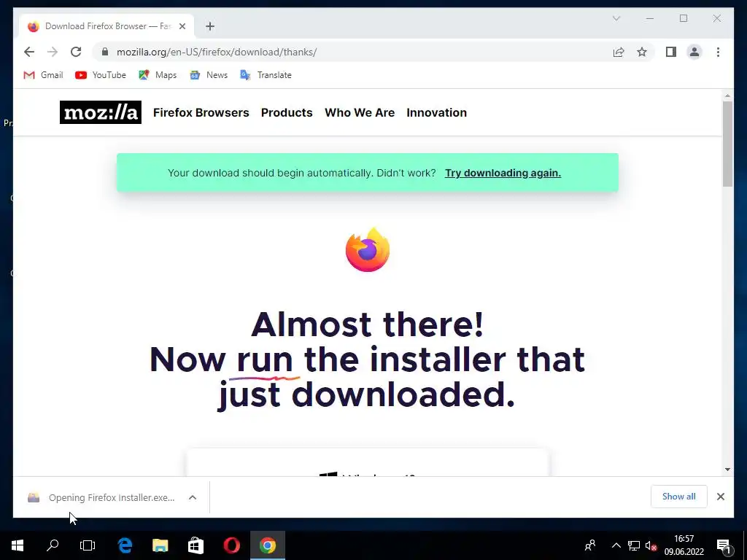
Task: Launch Opera from the taskbar
Action: click(x=231, y=545)
